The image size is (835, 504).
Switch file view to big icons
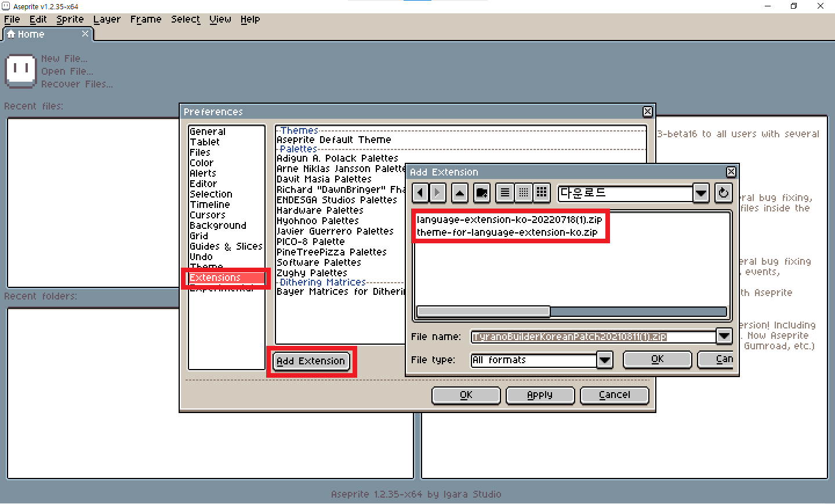click(542, 193)
